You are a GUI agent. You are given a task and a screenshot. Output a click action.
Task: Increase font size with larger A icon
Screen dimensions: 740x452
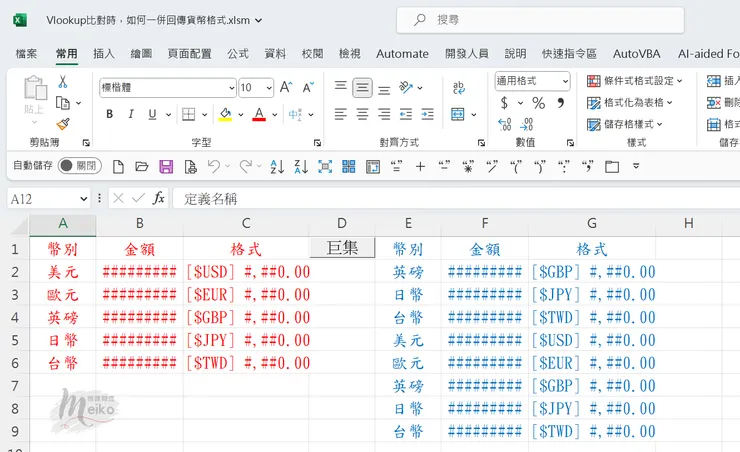[x=286, y=87]
